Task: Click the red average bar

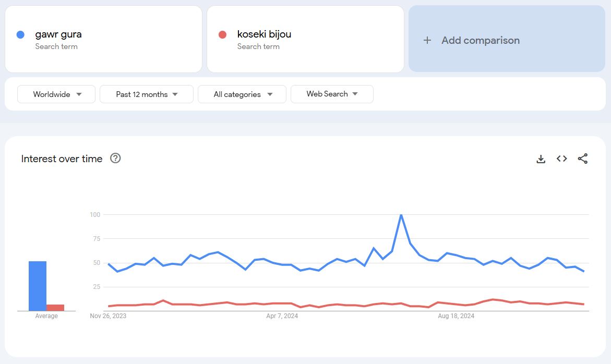Action: click(x=55, y=308)
